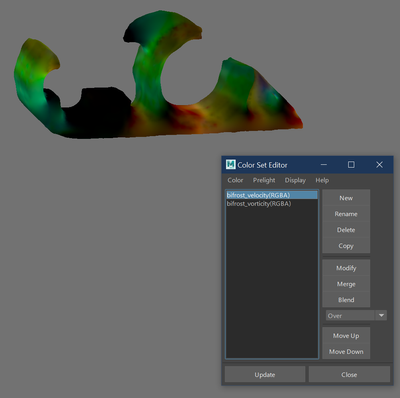Click the Update button

265,375
